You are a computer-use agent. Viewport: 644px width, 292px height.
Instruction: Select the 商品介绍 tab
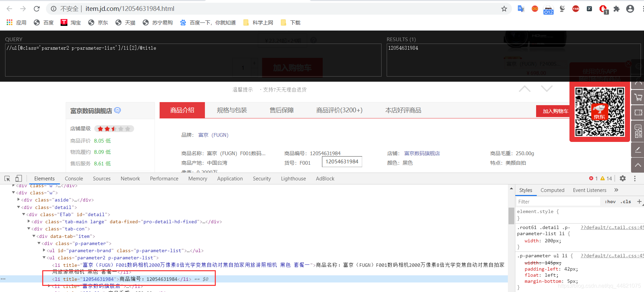click(x=182, y=110)
